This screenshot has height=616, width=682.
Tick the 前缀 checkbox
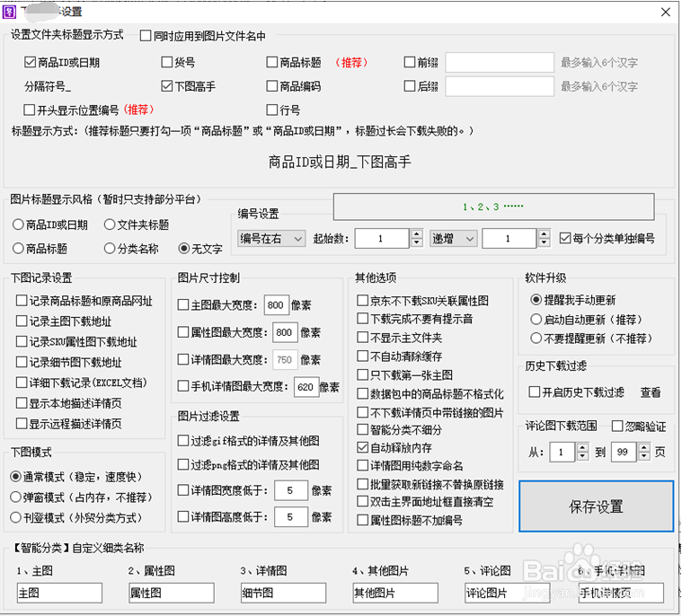[409, 62]
